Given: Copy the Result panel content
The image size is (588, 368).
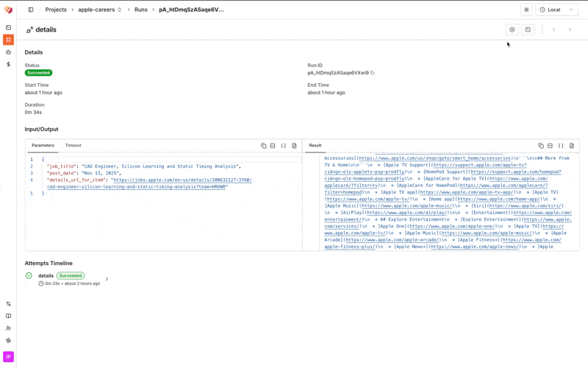Looking at the screenshot, I should point(541,146).
